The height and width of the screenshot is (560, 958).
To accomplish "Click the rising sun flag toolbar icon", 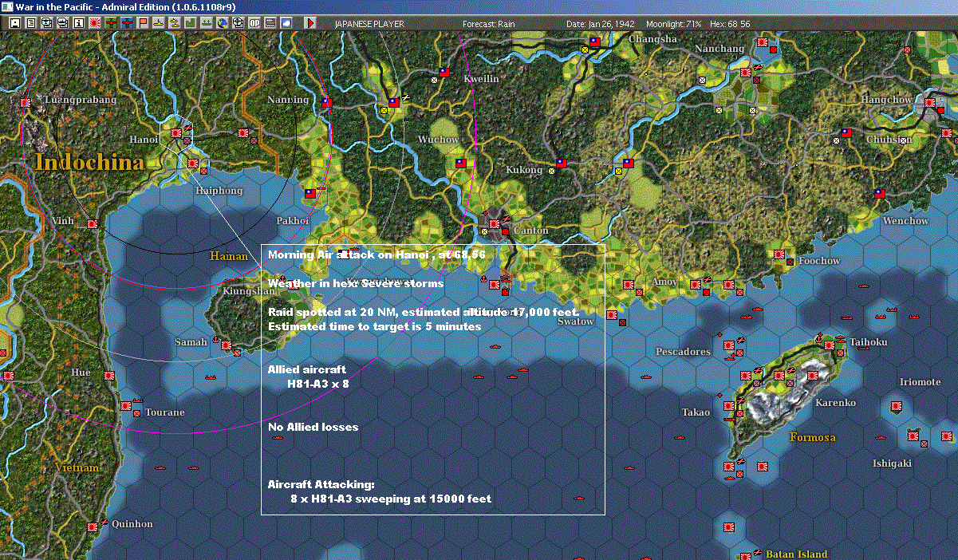I will point(94,23).
